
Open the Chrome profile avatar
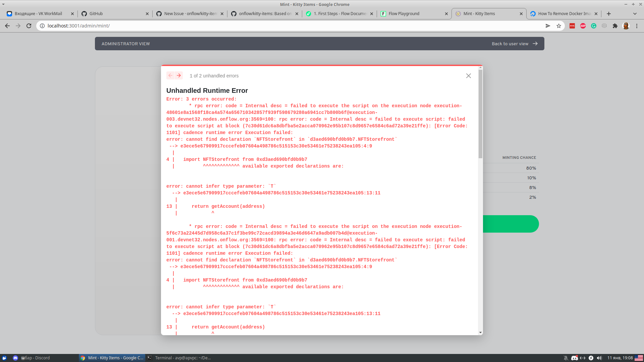pos(626,25)
